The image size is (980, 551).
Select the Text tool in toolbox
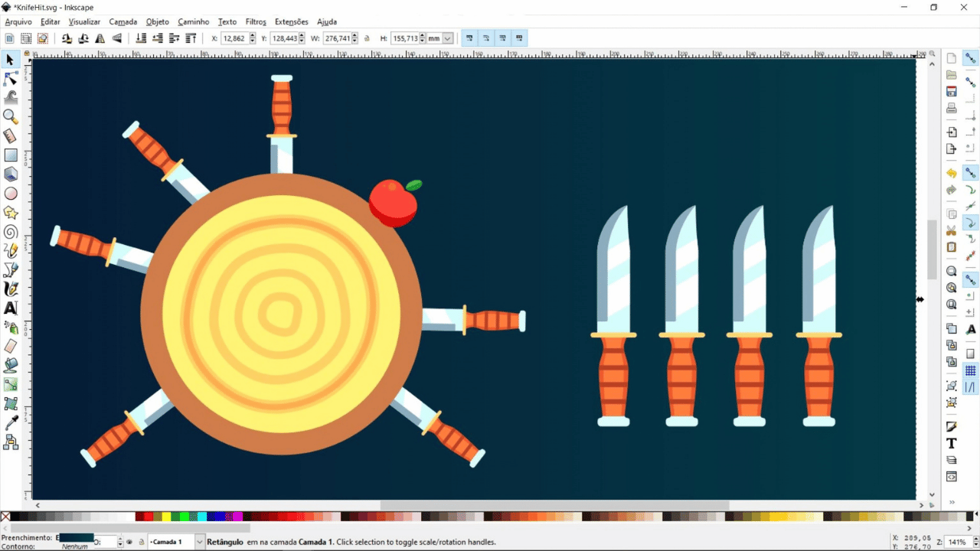point(11,308)
